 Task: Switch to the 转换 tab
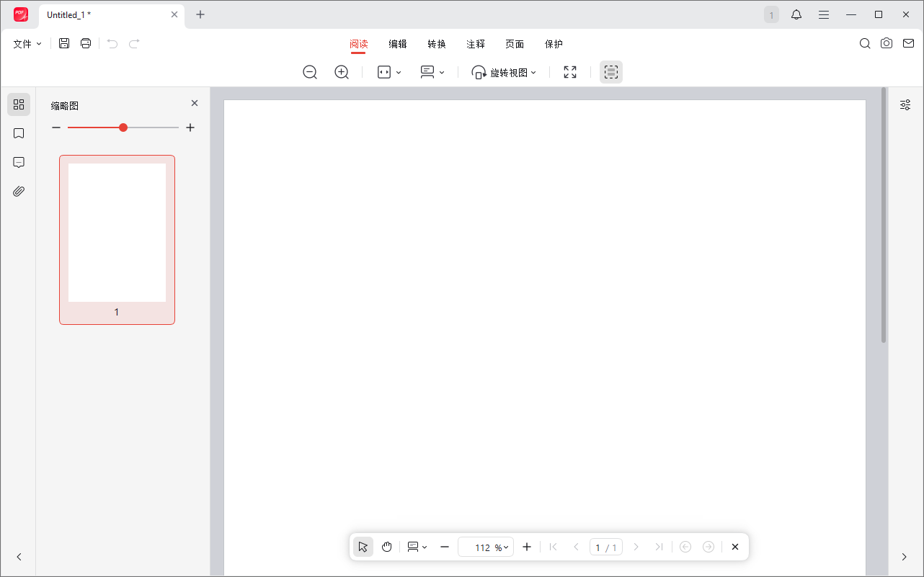coord(437,44)
